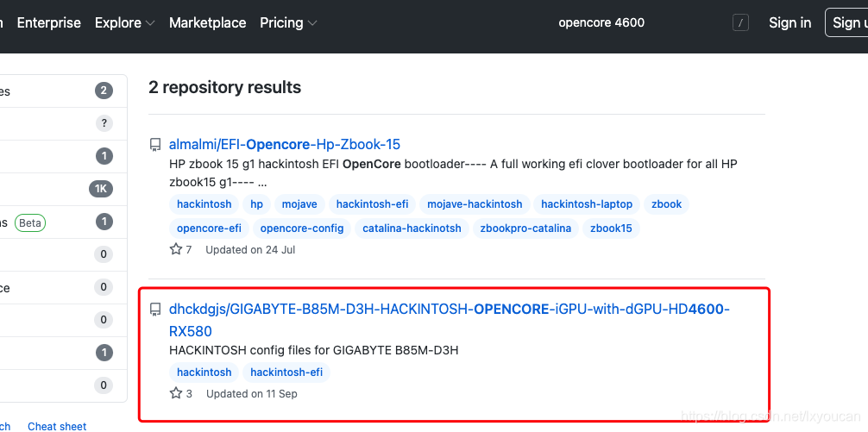Screen dimensions: 868x432
Task: Select hackintosh-efi tag in first result
Action: [372, 204]
